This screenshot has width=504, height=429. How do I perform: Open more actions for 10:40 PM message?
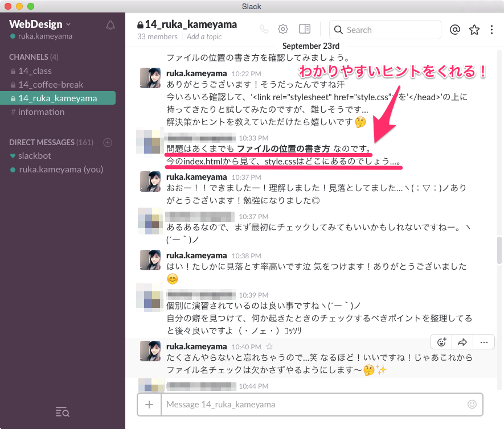483,342
